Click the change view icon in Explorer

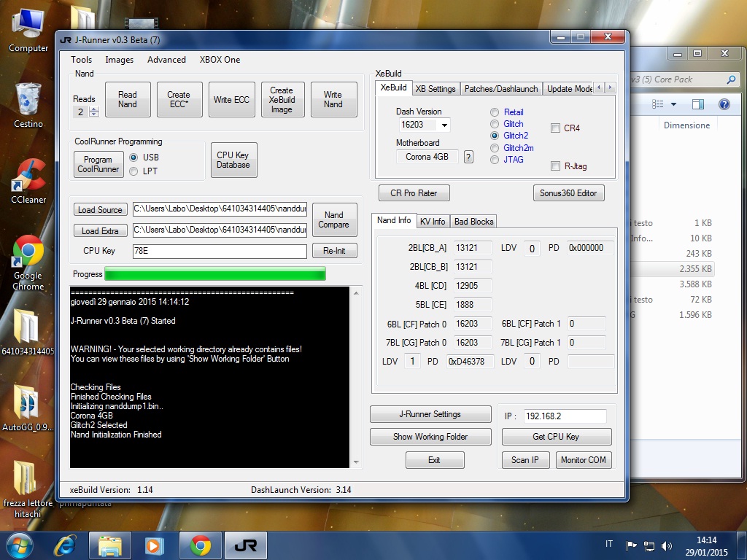[x=658, y=104]
